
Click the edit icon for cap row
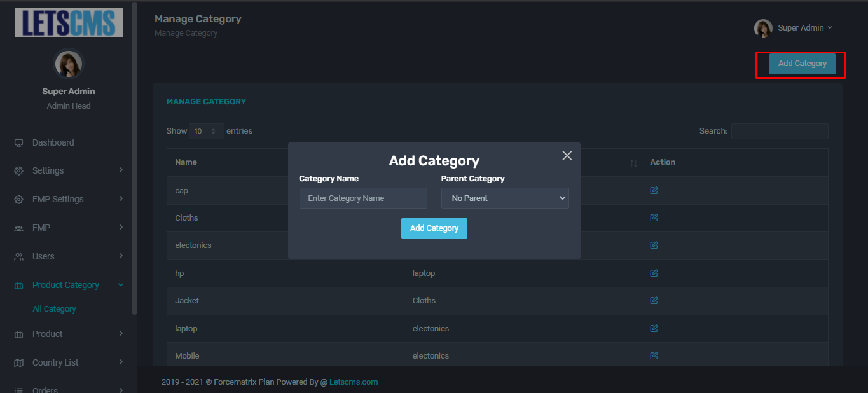click(654, 191)
